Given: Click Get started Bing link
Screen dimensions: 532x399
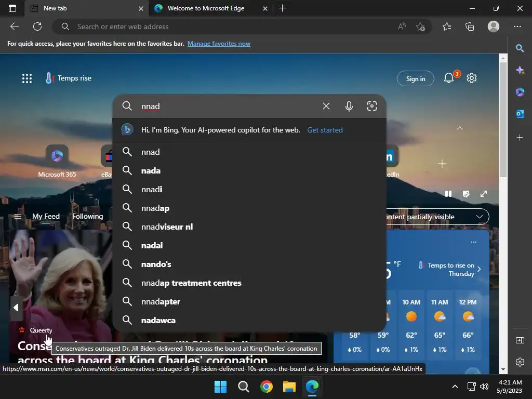Looking at the screenshot, I should pyautogui.click(x=325, y=130).
